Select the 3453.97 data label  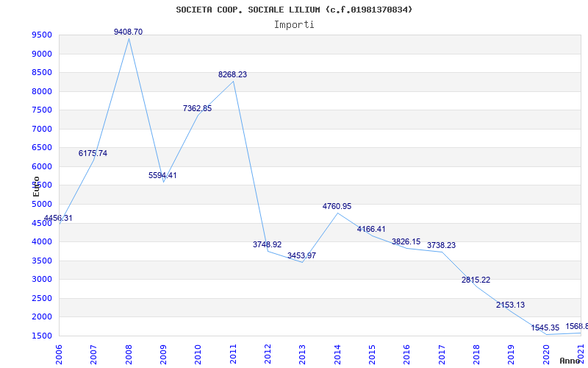point(301,255)
